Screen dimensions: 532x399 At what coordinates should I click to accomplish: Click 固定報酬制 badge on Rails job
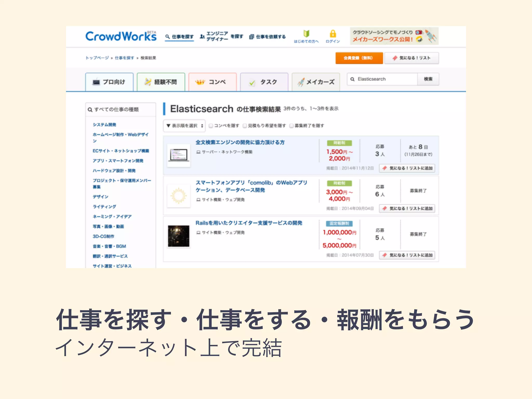pyautogui.click(x=339, y=223)
